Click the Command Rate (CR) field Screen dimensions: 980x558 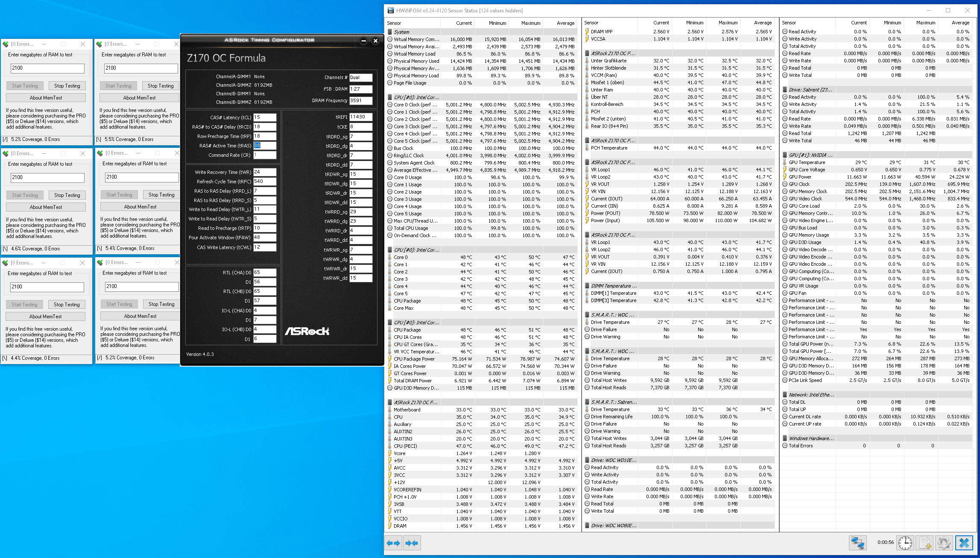[x=265, y=155]
